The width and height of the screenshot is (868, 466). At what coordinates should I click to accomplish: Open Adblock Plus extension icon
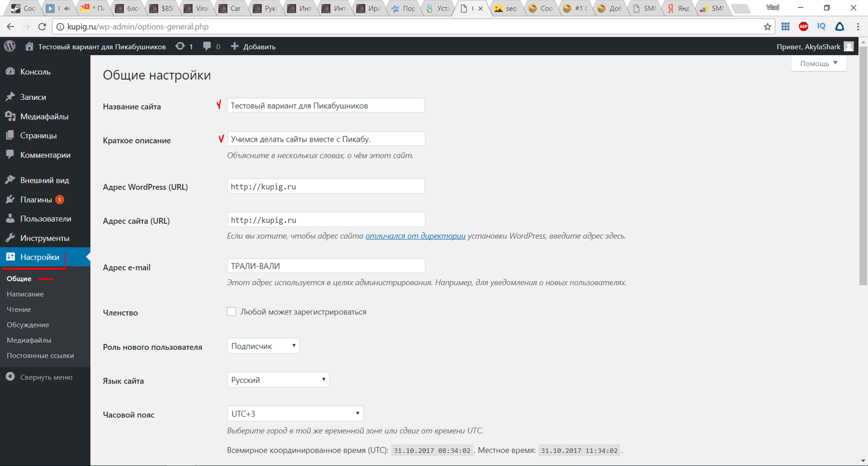pyautogui.click(x=803, y=27)
